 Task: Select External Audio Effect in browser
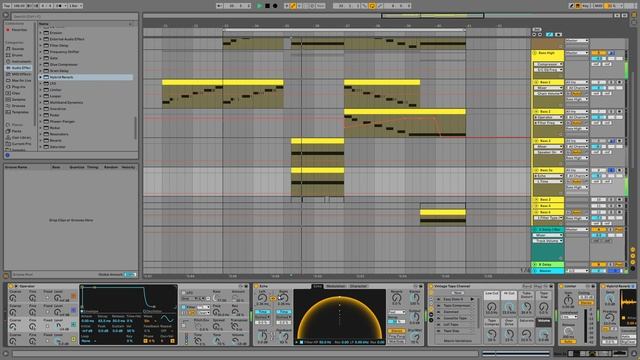pos(67,39)
